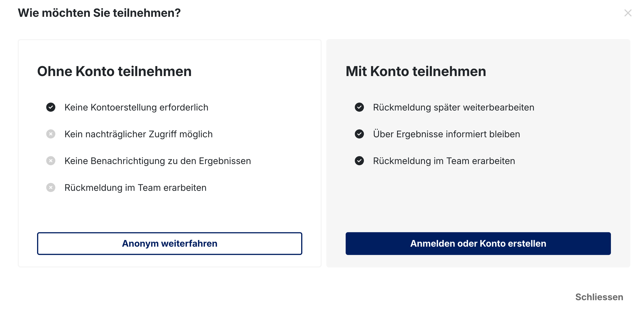The width and height of the screenshot is (644, 315).
Task: Click the text Kein nachträglicher Zugriff möglich
Action: (139, 134)
